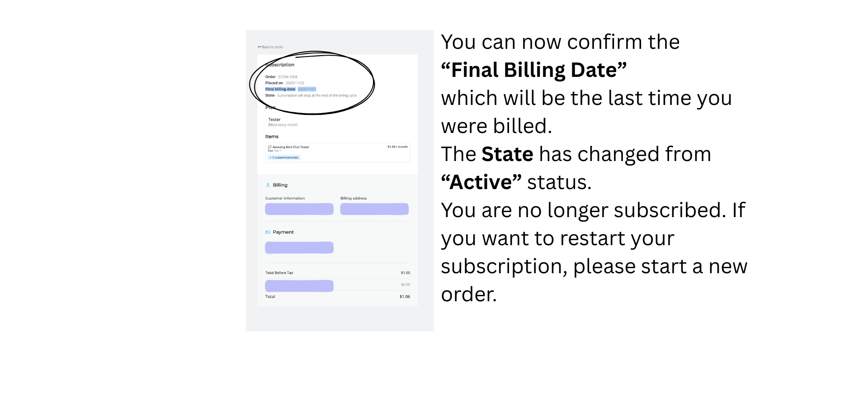Click the order number ECOM-1008
Screen dimensions: 868x413
(288, 77)
